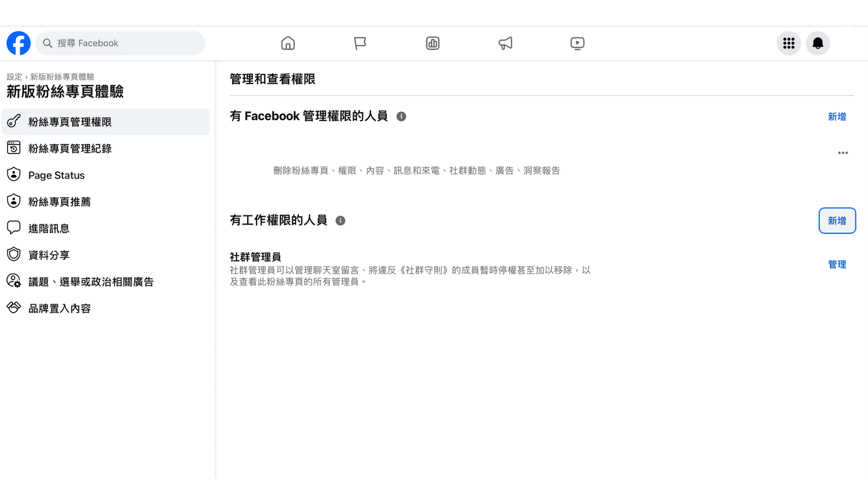Click inside the 搜尋 Facebook search field
Viewport: 868px width, 488px height.
pos(120,43)
